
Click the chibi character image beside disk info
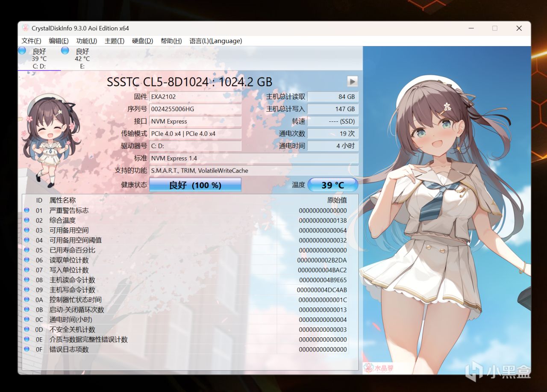click(x=50, y=141)
